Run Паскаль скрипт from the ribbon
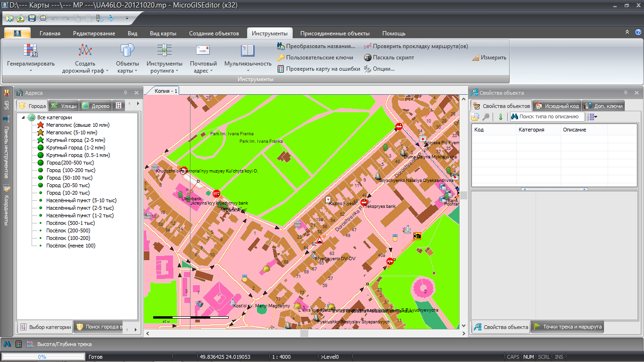 point(388,58)
